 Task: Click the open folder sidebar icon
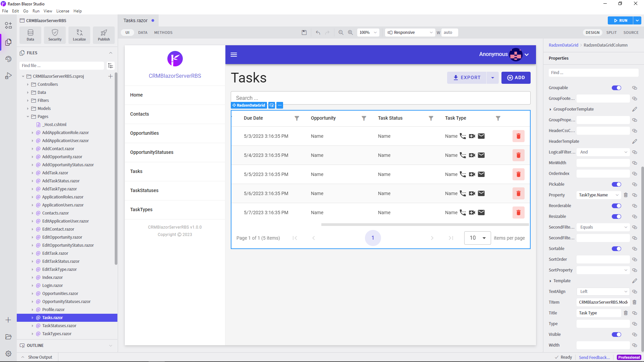[8, 337]
